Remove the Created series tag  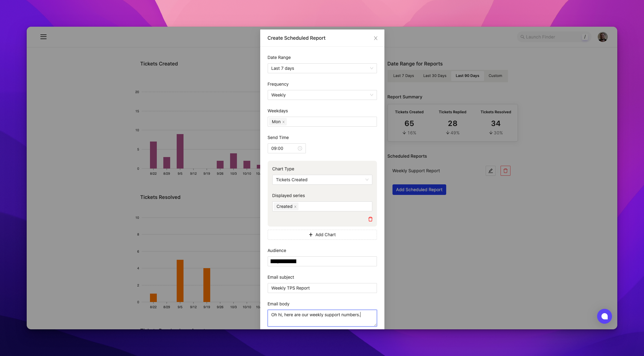[295, 207]
